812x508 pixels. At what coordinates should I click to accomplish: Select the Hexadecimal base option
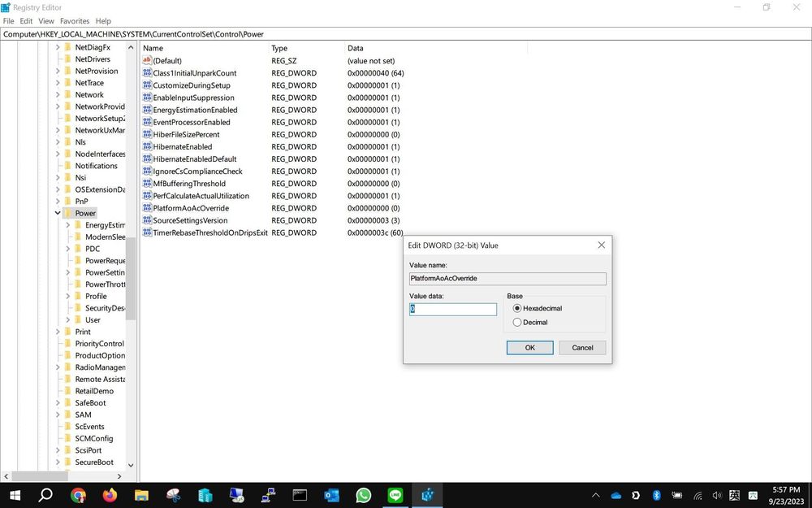coord(517,309)
